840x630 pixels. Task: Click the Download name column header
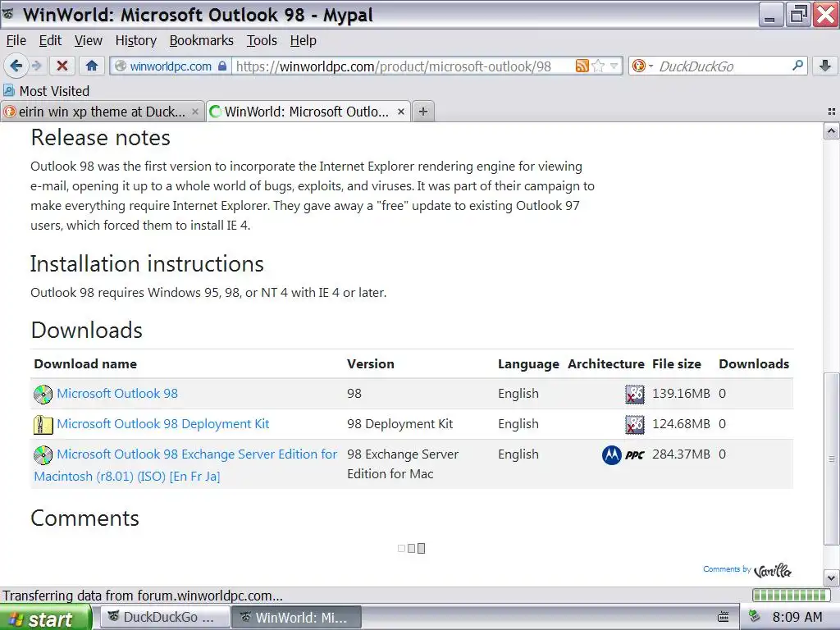[85, 363]
